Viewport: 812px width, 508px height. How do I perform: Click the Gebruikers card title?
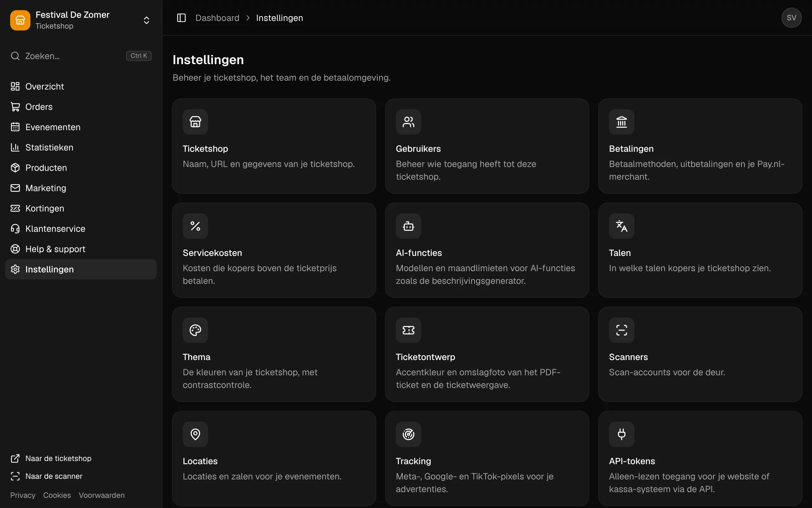click(418, 149)
